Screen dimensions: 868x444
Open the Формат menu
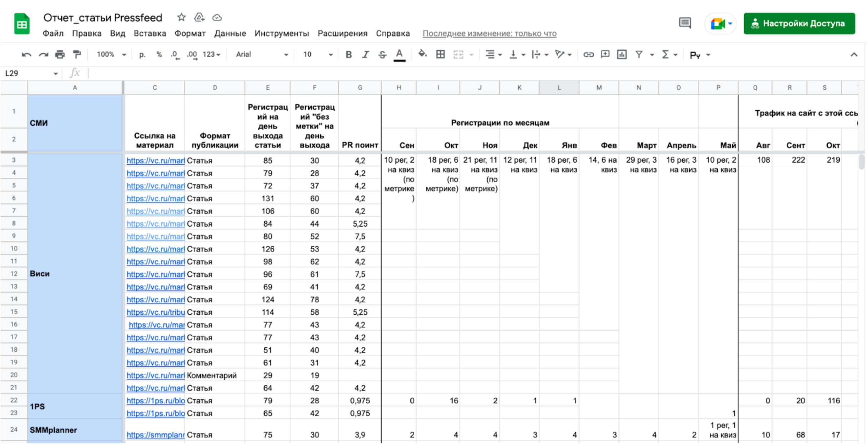pyautogui.click(x=190, y=34)
